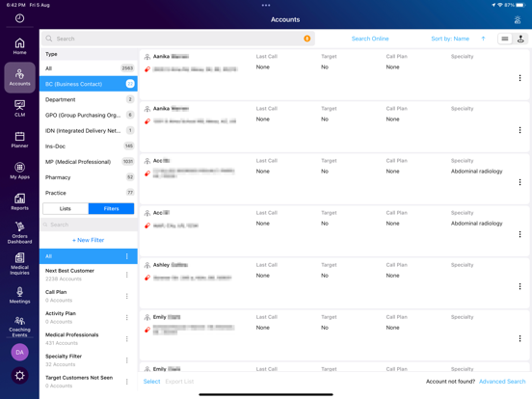
Task: Switch to map view pin icon
Action: click(520, 39)
